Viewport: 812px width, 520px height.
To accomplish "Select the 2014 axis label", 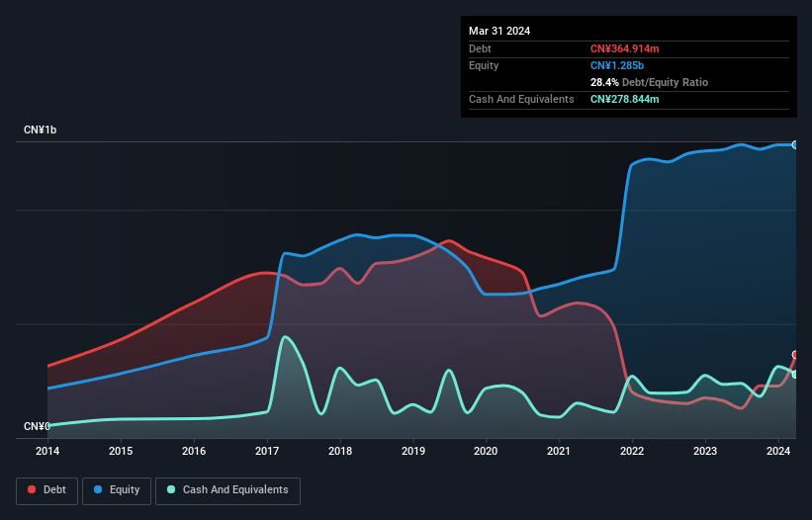I will [x=47, y=451].
